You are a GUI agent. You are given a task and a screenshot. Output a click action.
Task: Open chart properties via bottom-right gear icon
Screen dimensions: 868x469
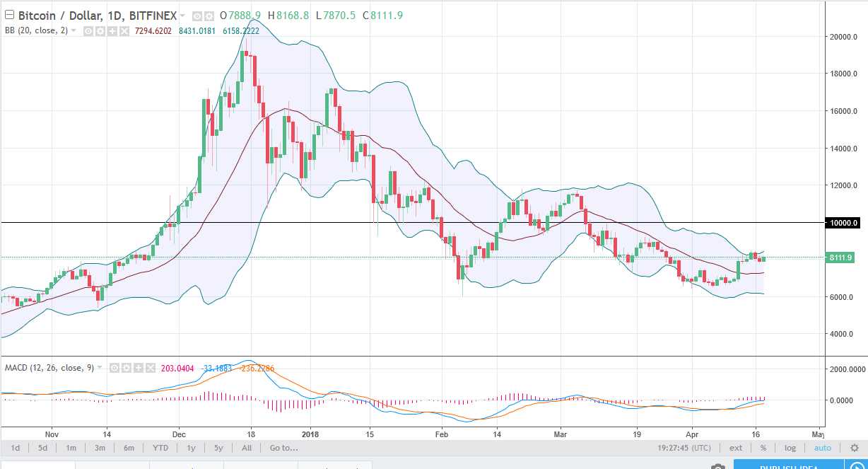pyautogui.click(x=855, y=448)
